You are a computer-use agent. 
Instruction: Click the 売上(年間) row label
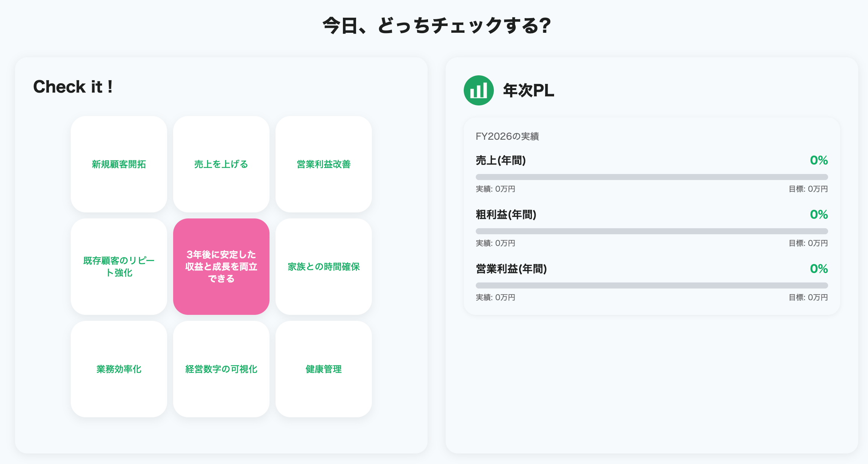(501, 160)
